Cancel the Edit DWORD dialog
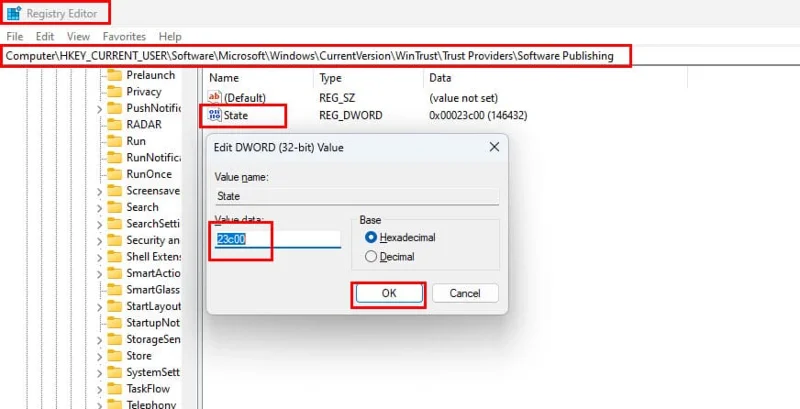The width and height of the screenshot is (800, 409). [465, 293]
